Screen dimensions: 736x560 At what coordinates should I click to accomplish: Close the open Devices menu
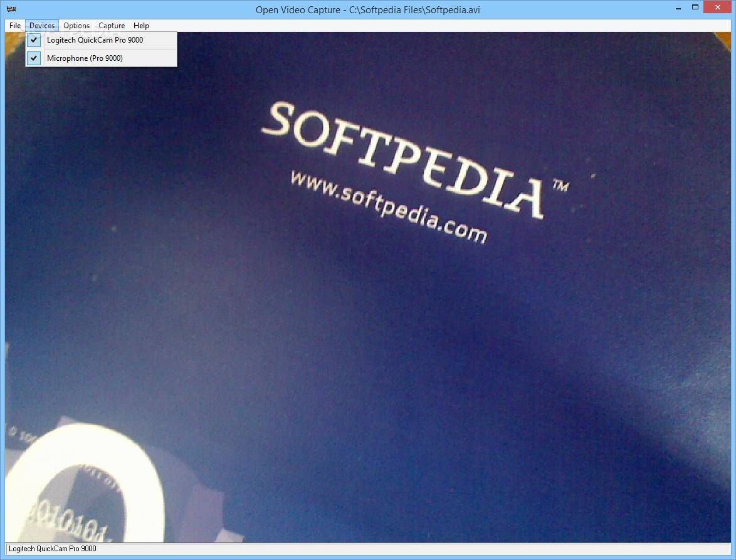42,25
